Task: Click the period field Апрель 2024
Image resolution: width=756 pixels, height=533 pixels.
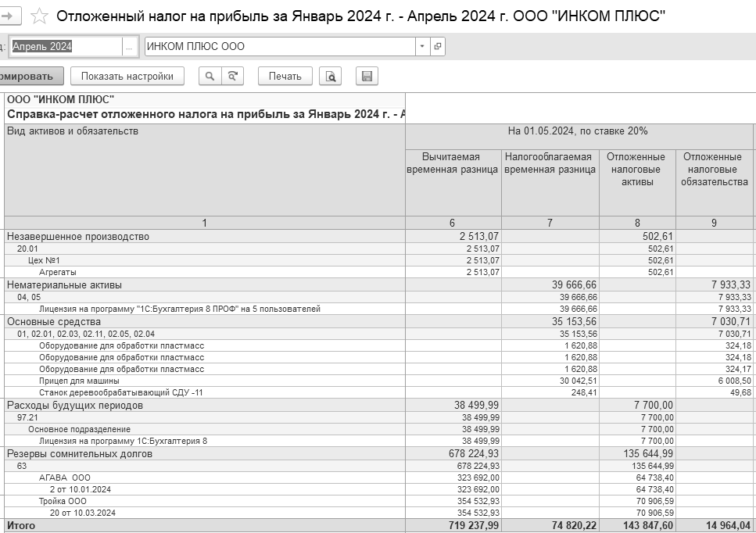Action: (x=66, y=47)
